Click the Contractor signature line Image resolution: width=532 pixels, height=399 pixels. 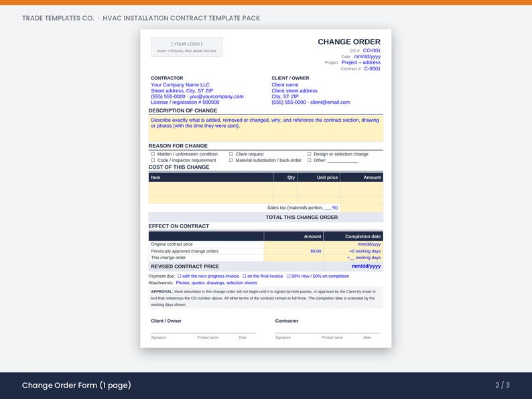(328, 333)
